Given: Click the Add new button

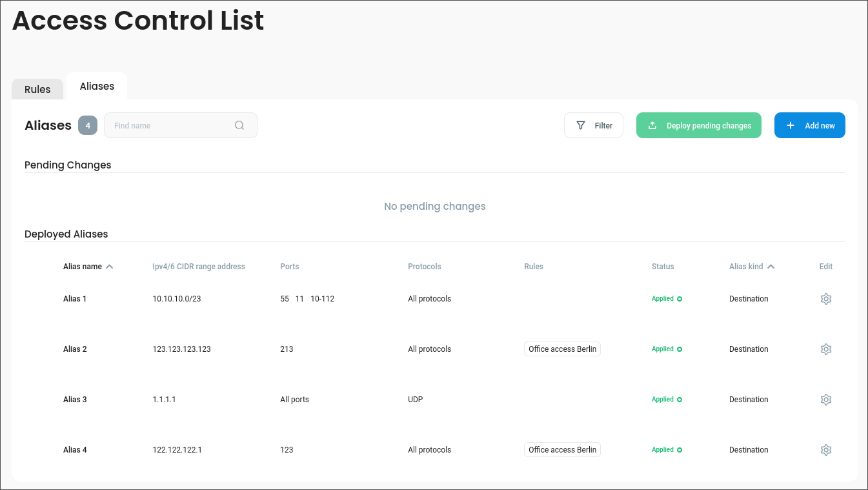Looking at the screenshot, I should (x=809, y=125).
